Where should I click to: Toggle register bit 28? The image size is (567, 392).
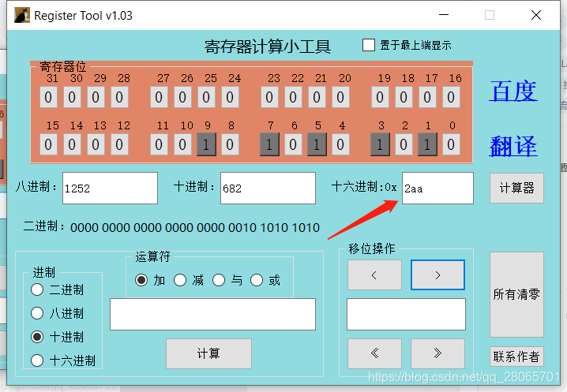coord(119,97)
